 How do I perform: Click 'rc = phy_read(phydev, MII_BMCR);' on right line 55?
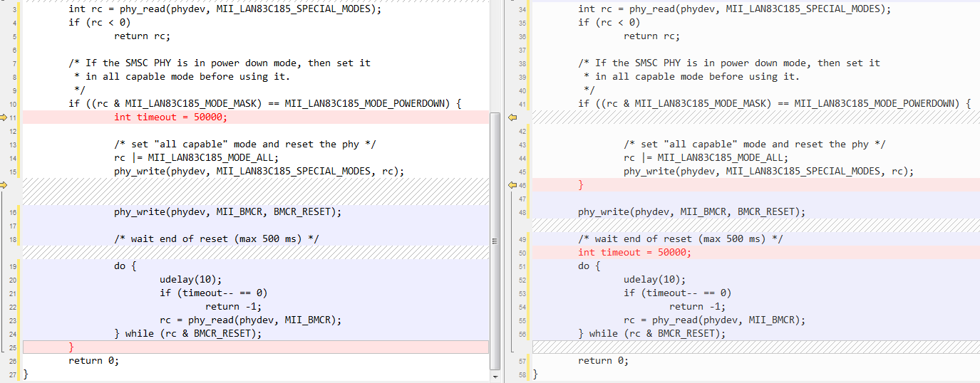tap(714, 320)
